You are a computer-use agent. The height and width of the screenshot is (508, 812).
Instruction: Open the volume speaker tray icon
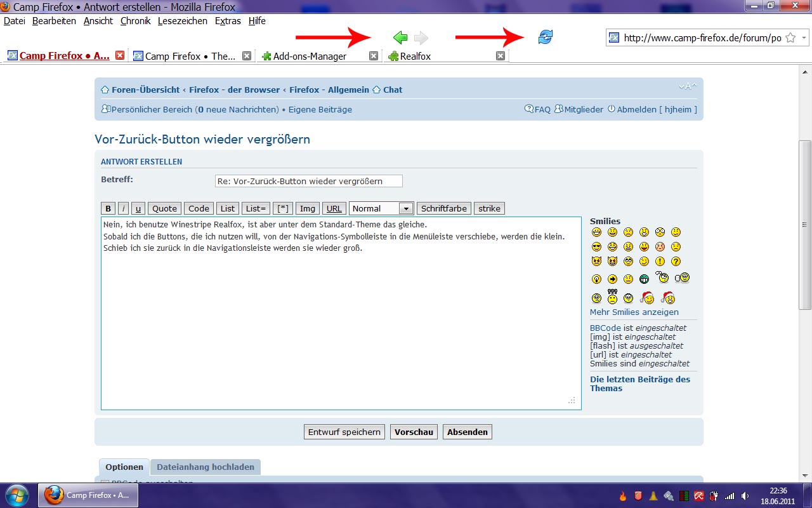click(744, 496)
